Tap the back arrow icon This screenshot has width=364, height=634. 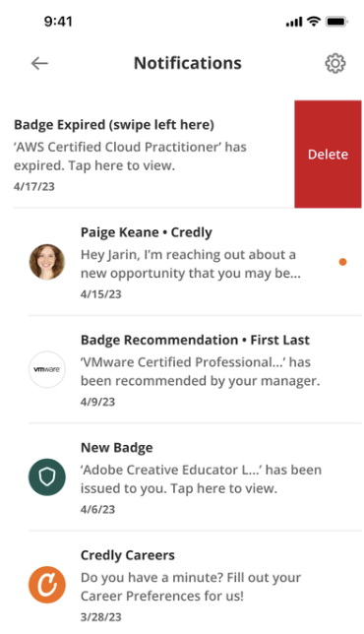(39, 63)
